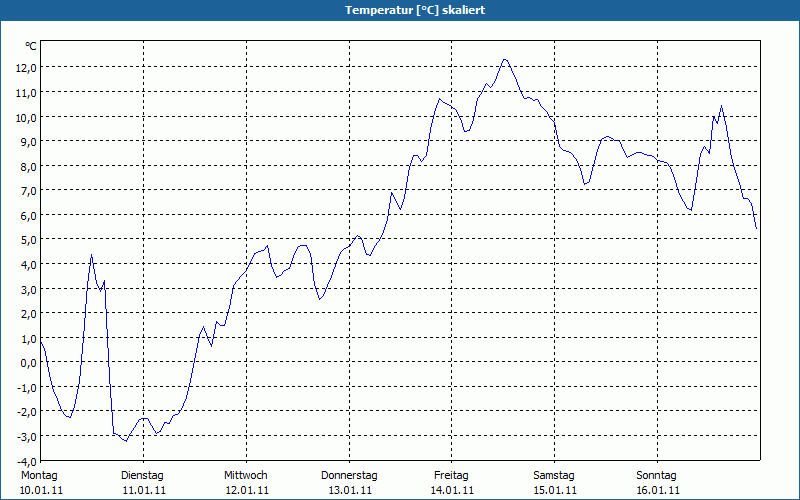The image size is (800, 500).
Task: Click the date 10.01.11
Action: (x=41, y=490)
